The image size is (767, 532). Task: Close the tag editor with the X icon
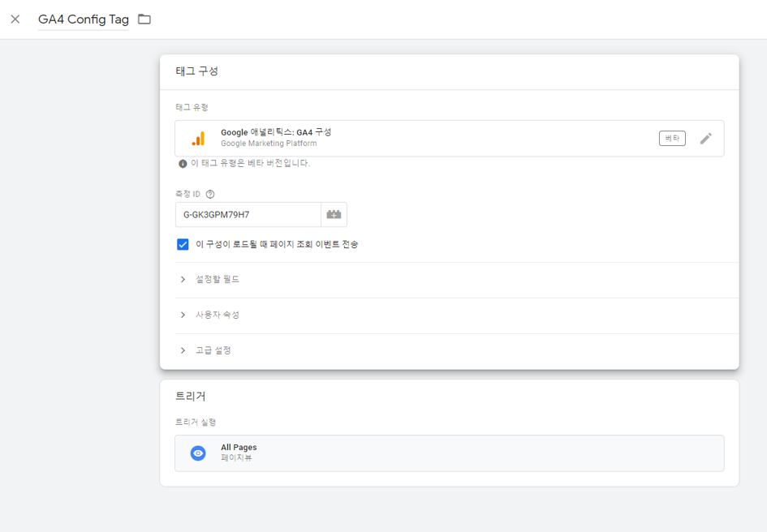coord(15,19)
